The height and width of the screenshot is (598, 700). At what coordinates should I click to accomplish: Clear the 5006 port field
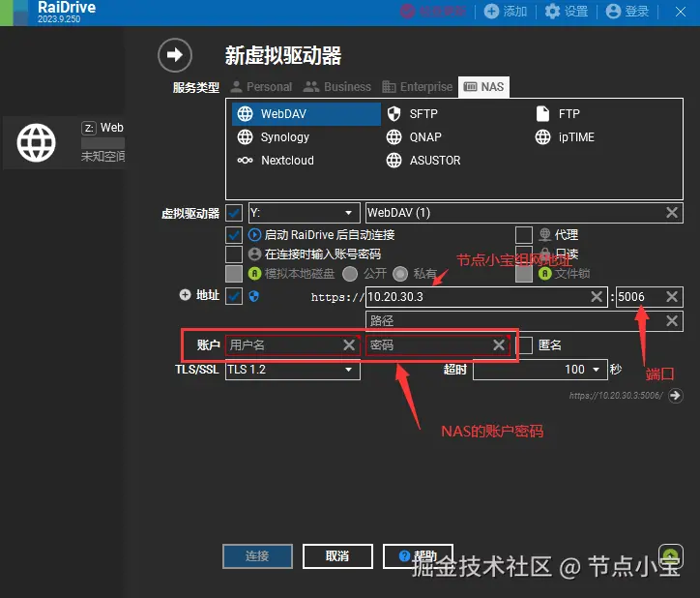[x=672, y=297]
